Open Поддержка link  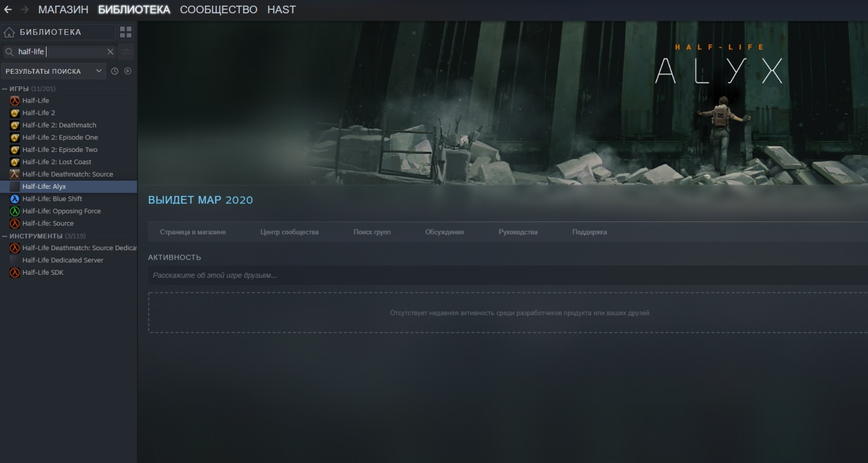tap(590, 232)
